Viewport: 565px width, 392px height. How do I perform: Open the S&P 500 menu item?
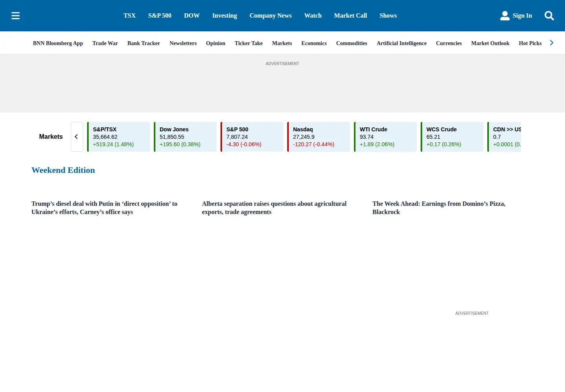(160, 16)
